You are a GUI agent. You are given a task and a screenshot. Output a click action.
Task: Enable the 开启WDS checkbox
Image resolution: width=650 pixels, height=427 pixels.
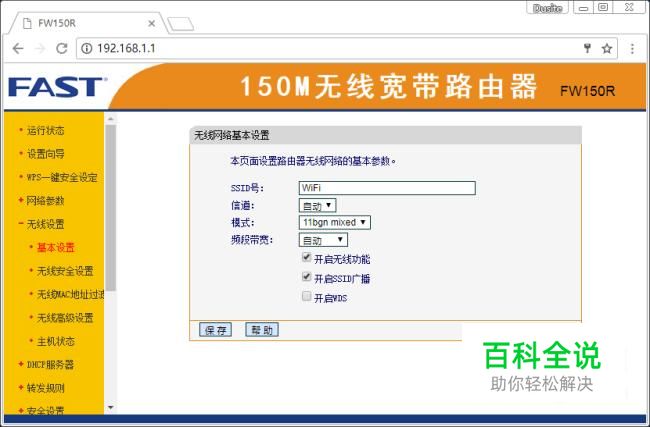click(x=306, y=296)
